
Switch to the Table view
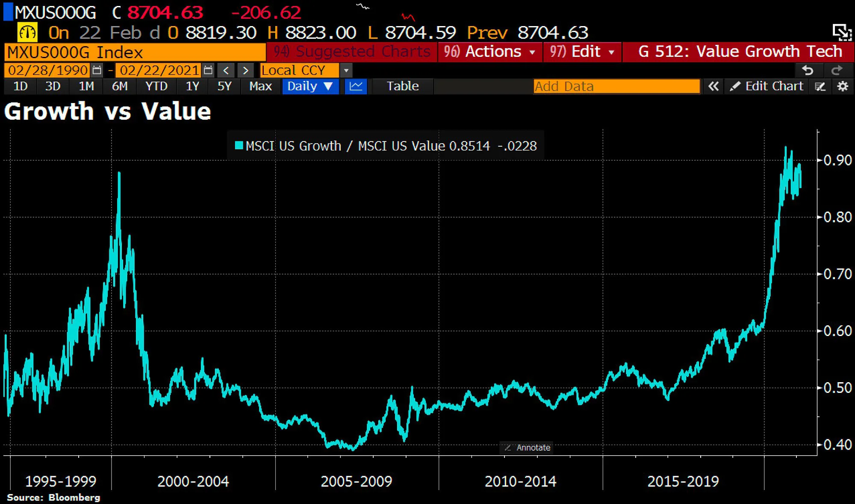403,86
